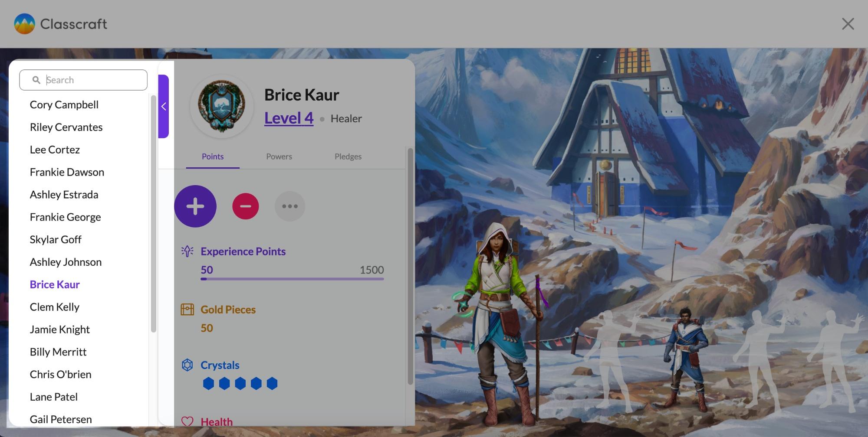Click the Classcraft logo icon
The image size is (868, 437).
[24, 24]
